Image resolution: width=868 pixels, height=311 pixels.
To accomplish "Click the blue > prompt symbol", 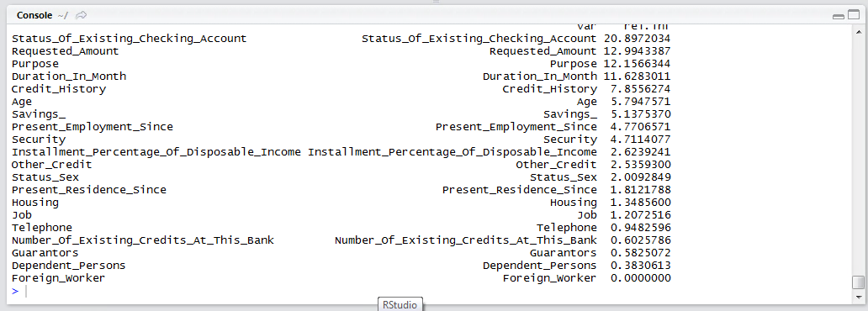I will tap(15, 291).
